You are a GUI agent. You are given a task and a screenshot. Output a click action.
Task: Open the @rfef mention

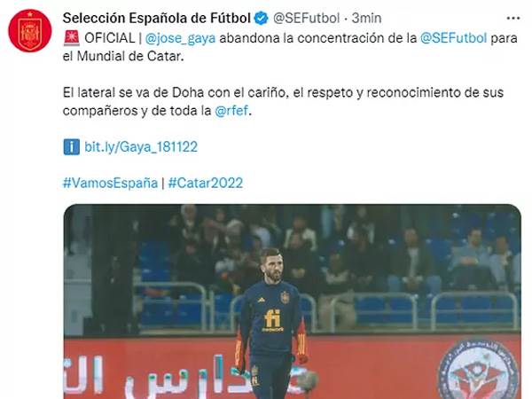pos(231,111)
